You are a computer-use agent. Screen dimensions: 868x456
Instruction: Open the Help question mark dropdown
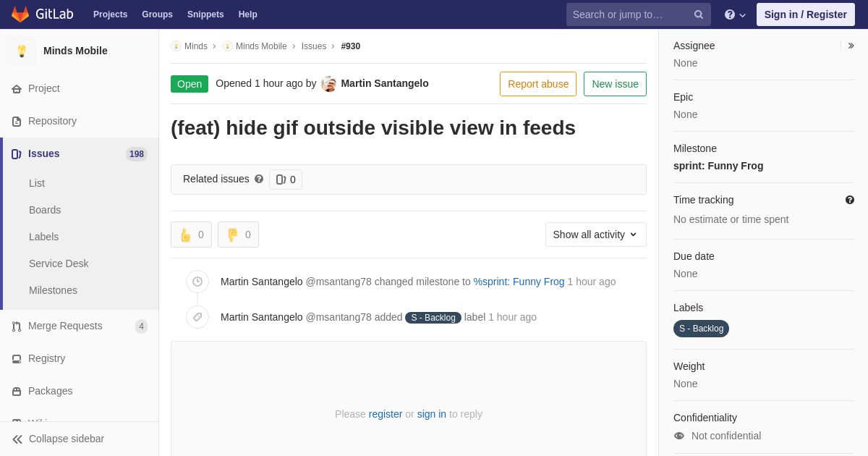pos(735,14)
